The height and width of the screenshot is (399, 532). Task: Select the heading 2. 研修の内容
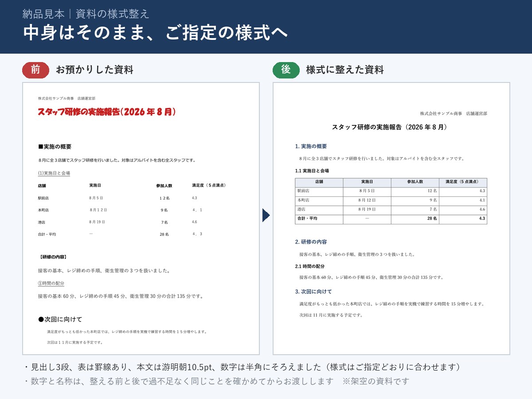(x=311, y=242)
